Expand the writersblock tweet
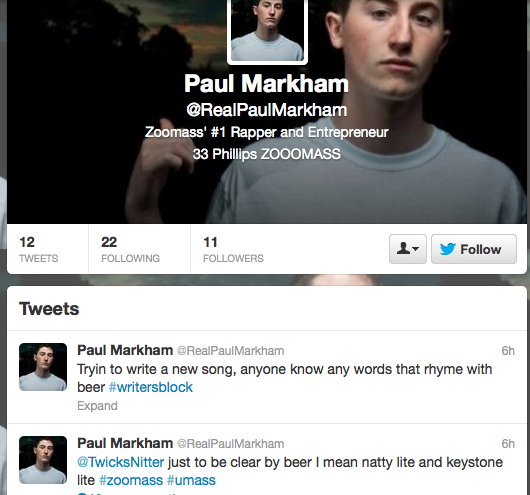 coord(97,406)
